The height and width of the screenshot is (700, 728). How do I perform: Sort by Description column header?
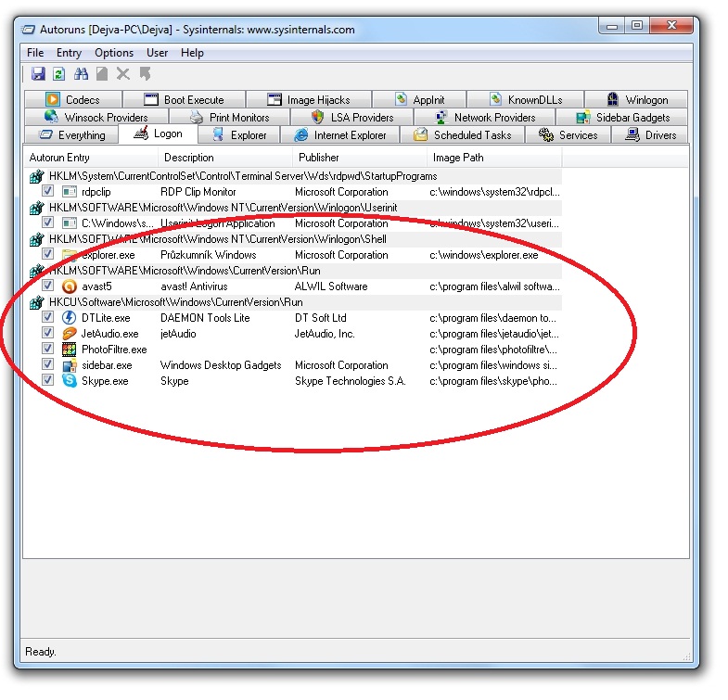(225, 158)
